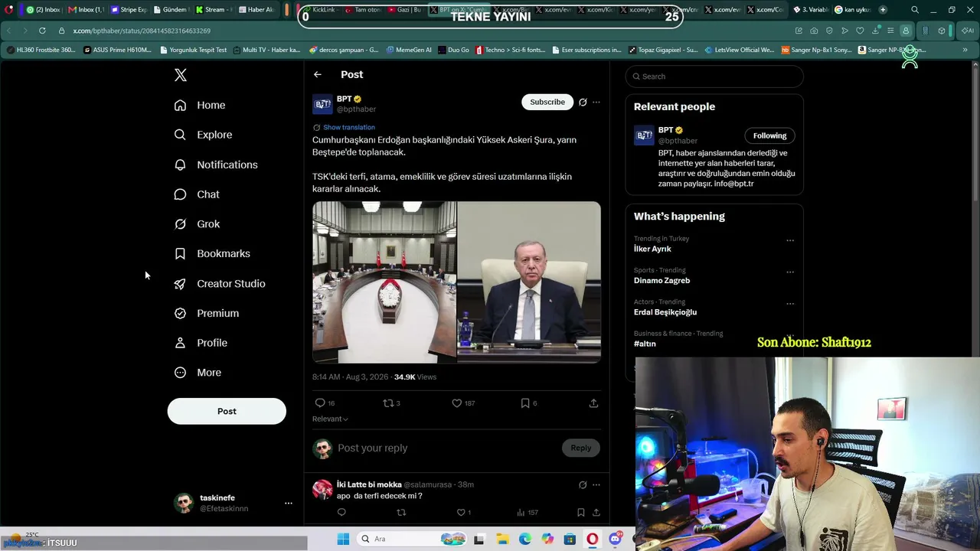Open the Relevant reply sorting dropdown

click(x=330, y=419)
